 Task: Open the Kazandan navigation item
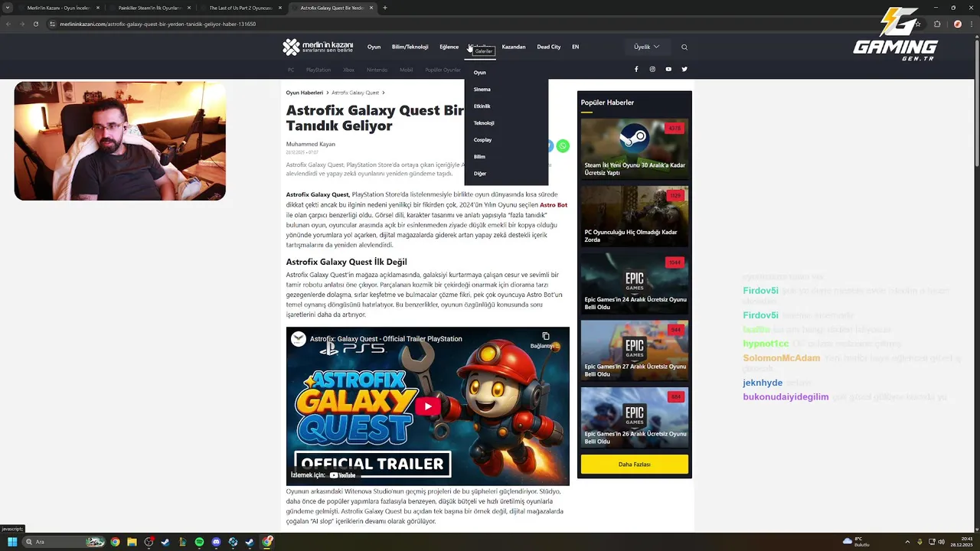pos(513,47)
